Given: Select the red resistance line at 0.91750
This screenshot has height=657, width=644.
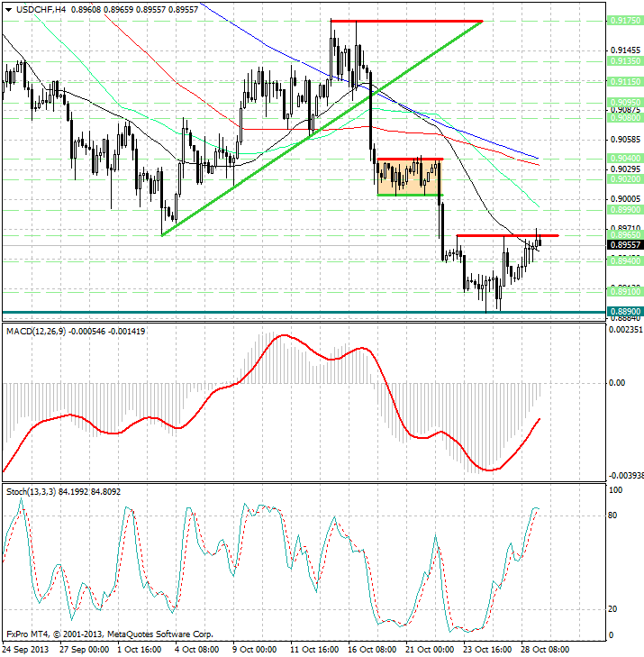Looking at the screenshot, I should click(x=407, y=21).
